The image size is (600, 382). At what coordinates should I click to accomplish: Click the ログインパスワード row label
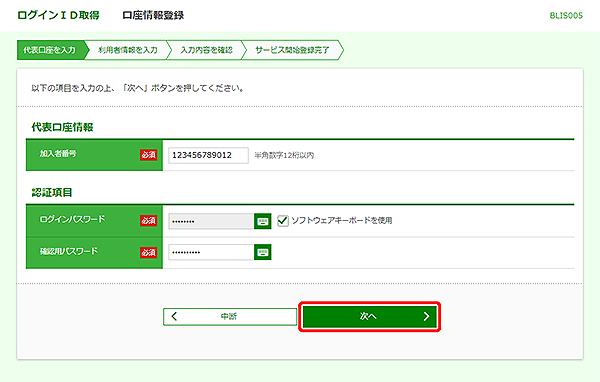72,219
